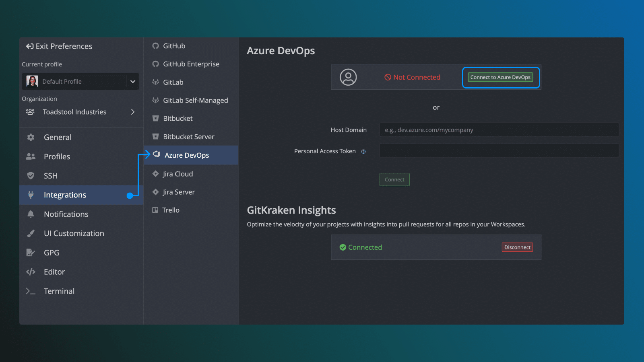Click the Bitbucket Server icon
The height and width of the screenshot is (362, 644).
point(155,137)
